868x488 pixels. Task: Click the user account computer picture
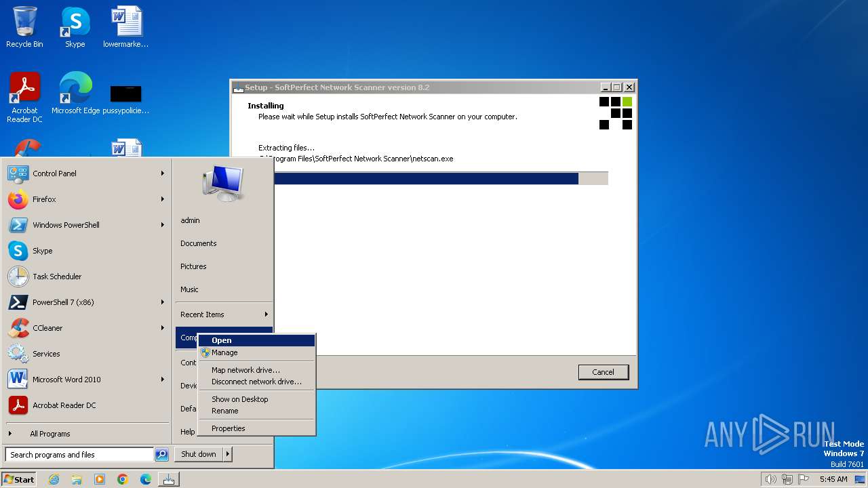tap(222, 184)
